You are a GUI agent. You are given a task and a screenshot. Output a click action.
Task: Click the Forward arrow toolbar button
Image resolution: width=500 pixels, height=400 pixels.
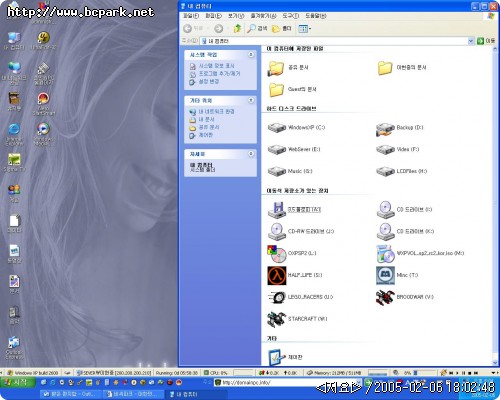tap(219, 29)
